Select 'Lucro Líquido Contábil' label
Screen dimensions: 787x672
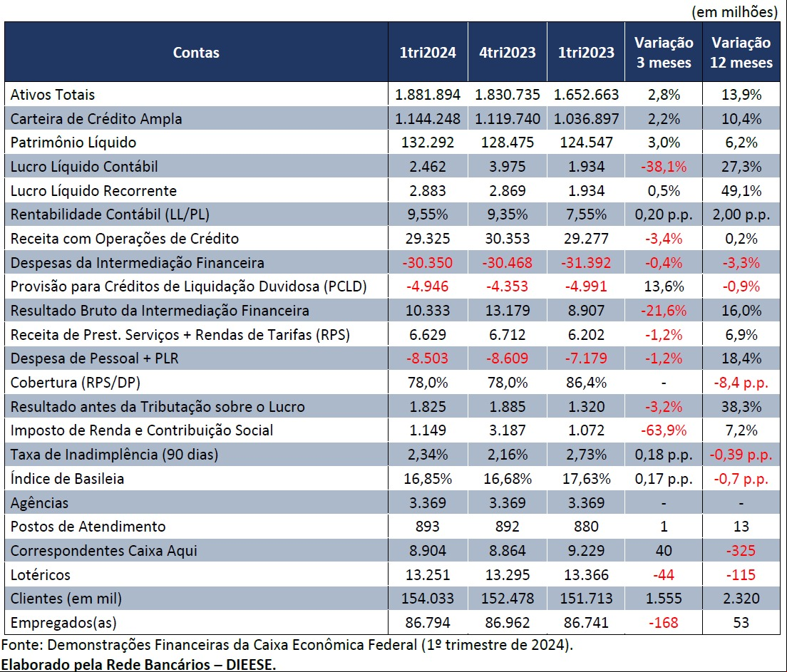(x=84, y=167)
